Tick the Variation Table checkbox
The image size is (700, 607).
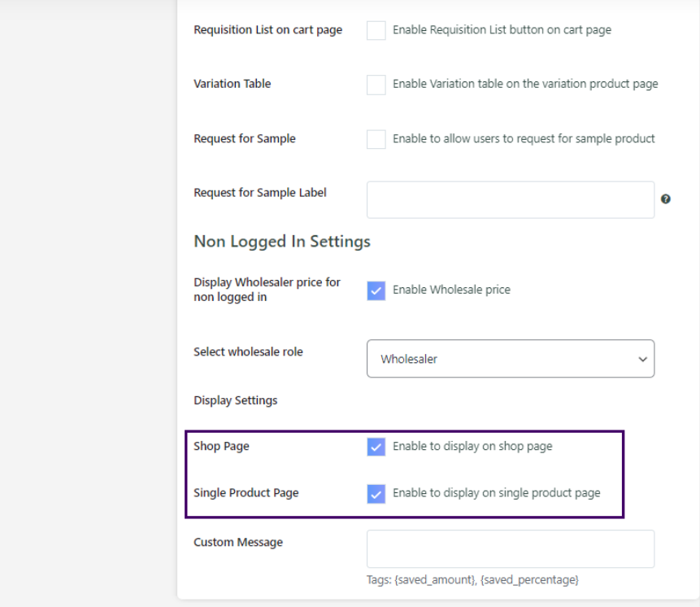(x=376, y=85)
